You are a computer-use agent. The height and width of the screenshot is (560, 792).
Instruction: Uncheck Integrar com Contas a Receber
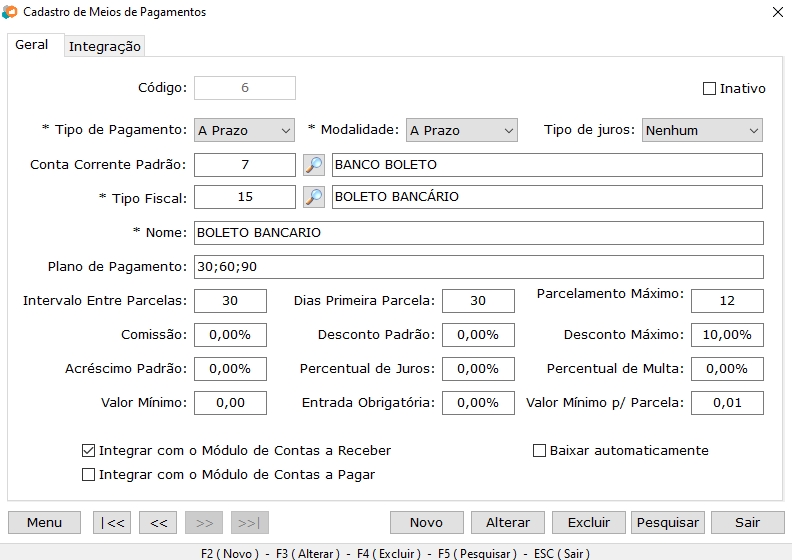click(89, 451)
